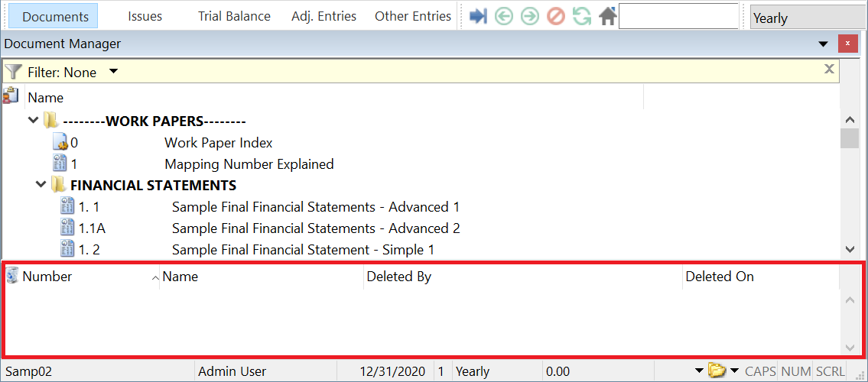Switch to the Trial Balance tab
This screenshot has width=868, height=382.
tap(234, 16)
